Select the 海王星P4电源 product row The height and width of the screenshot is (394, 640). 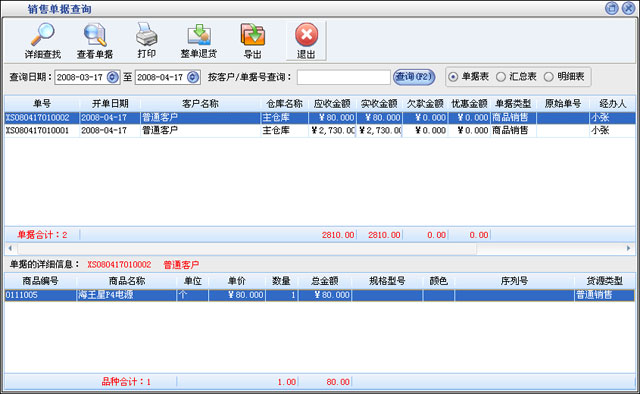point(320,295)
